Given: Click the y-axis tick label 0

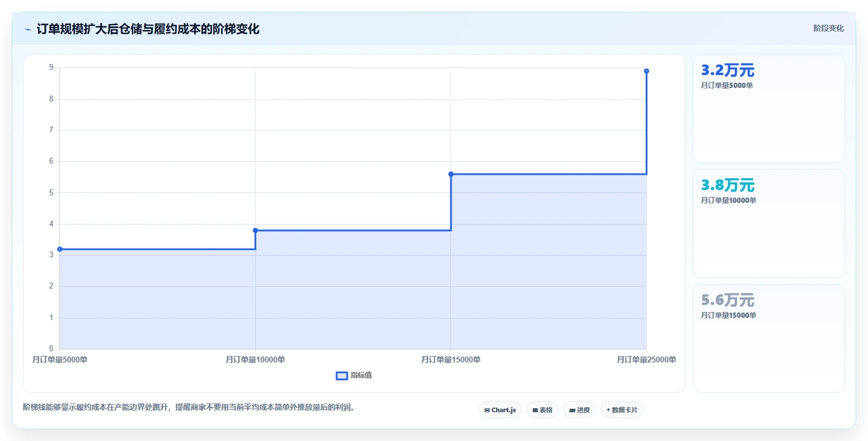Looking at the screenshot, I should point(51,349).
